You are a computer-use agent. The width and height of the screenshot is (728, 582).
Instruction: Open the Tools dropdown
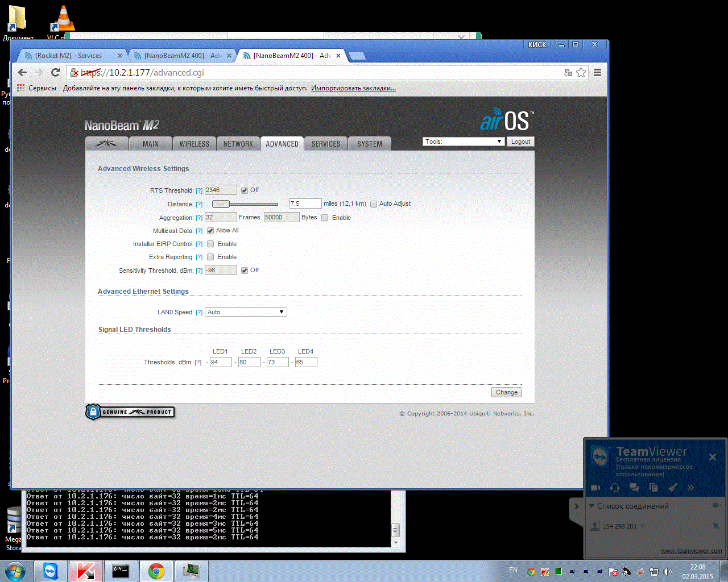pos(464,142)
